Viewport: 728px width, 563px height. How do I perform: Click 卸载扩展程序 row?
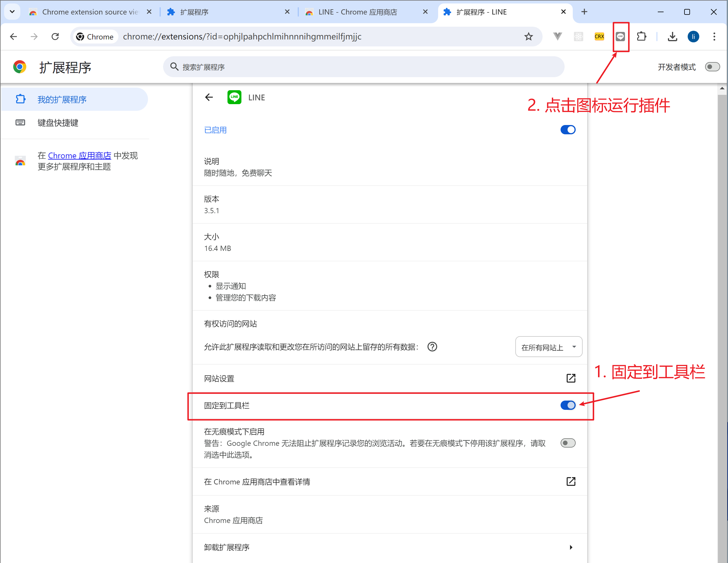390,547
